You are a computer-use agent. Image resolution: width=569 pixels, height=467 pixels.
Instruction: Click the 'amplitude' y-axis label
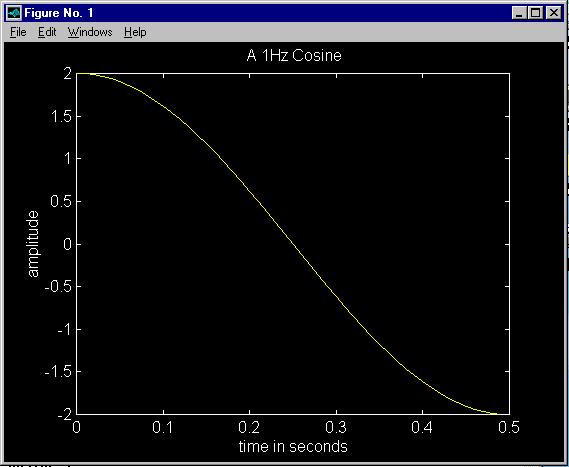coord(33,244)
